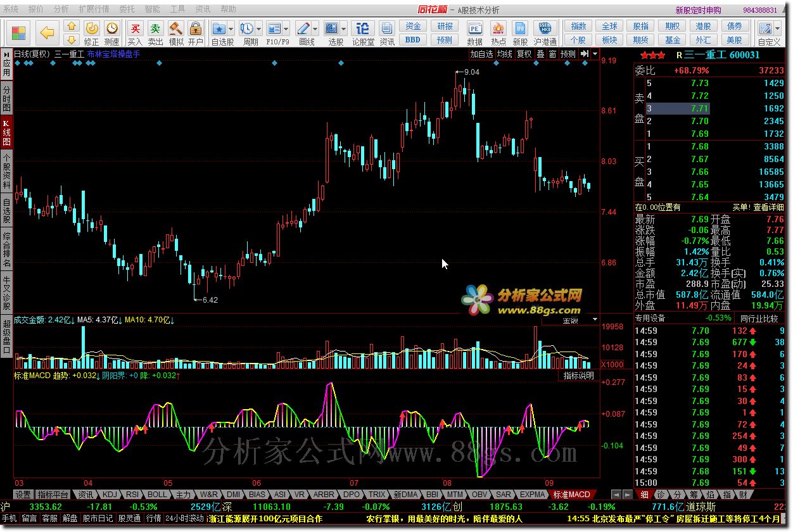Expand the 选股 dropdown arrow

pos(344,29)
